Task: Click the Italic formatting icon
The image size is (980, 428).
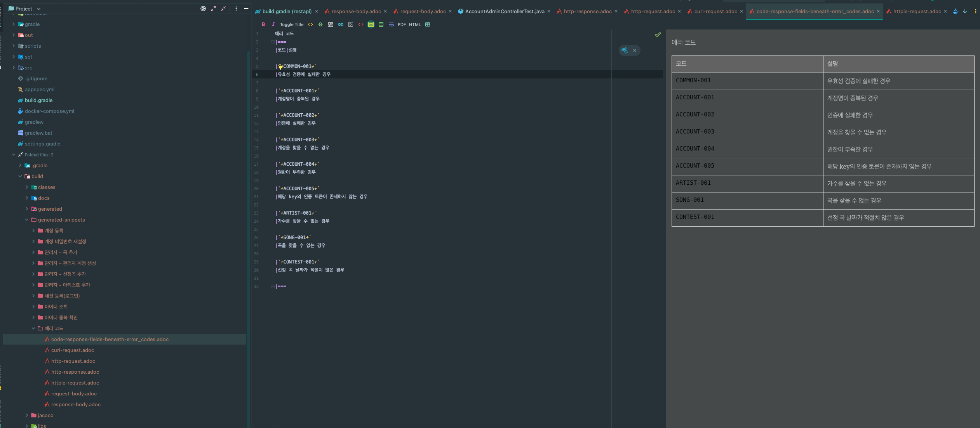Action: [x=273, y=24]
